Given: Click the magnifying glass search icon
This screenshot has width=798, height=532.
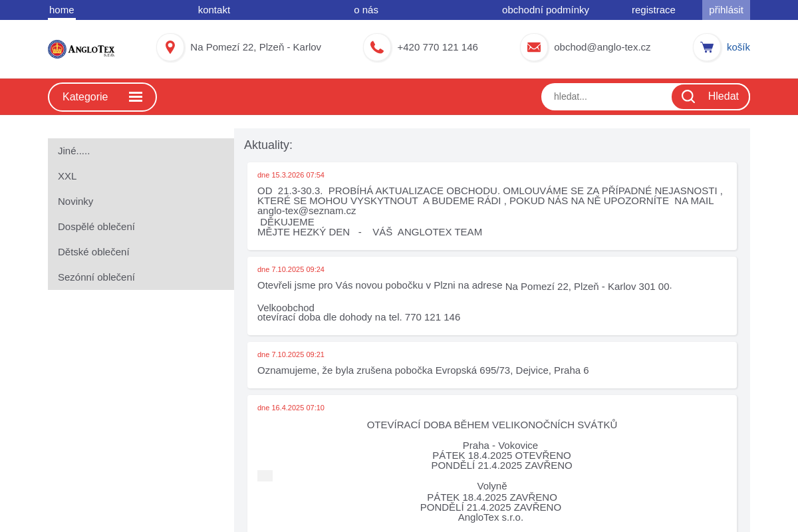Looking at the screenshot, I should click(x=688, y=96).
